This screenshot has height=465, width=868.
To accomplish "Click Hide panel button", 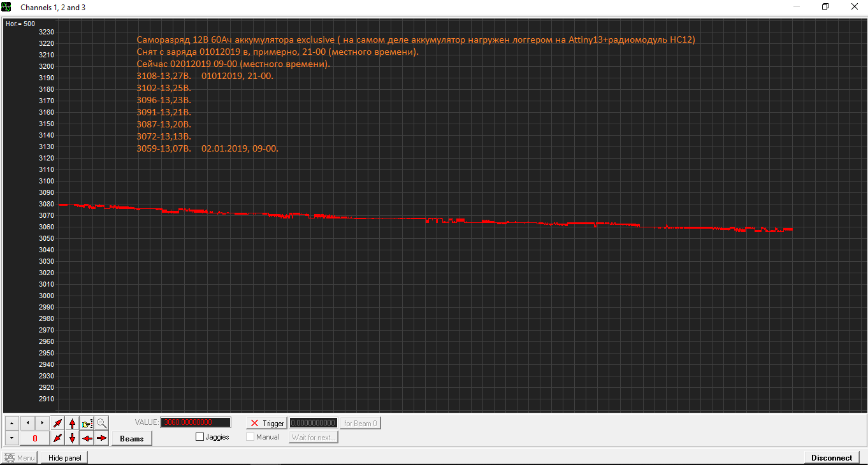I will (64, 457).
